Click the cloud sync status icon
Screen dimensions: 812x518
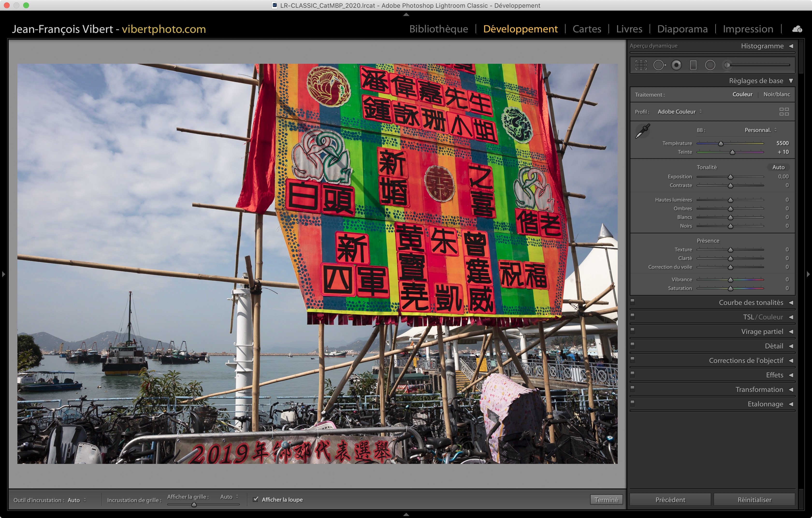coord(797,29)
